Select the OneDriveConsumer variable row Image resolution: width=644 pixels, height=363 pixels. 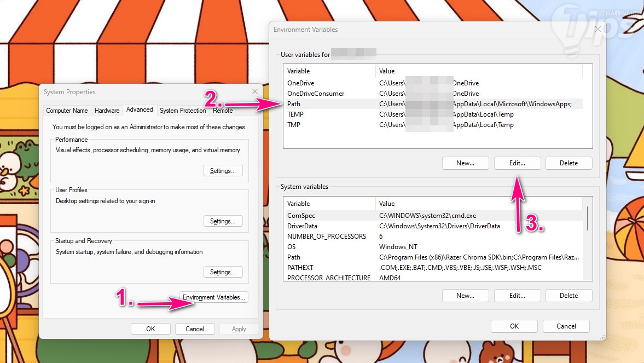click(x=433, y=93)
